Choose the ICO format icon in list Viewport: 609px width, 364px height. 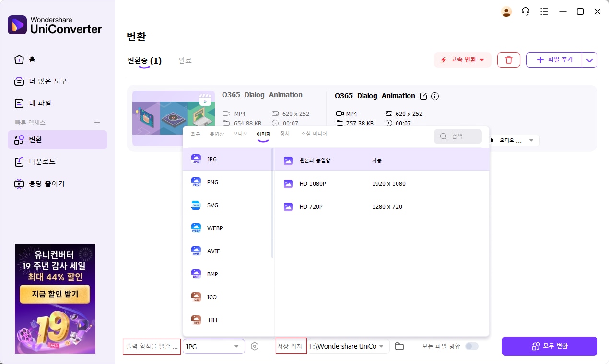[x=196, y=297]
